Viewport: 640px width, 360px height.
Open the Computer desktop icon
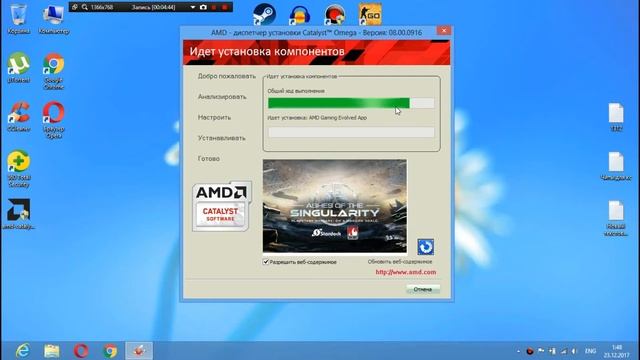pos(54,18)
